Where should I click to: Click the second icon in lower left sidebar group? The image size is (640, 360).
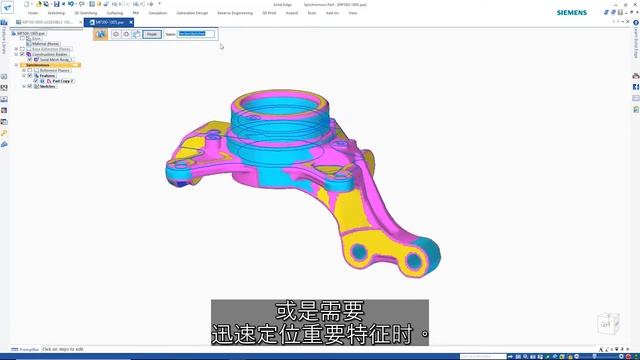click(4, 88)
